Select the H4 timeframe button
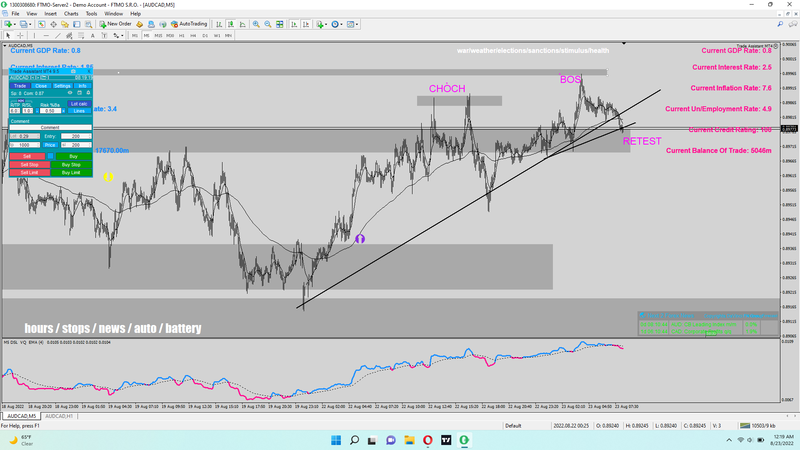Viewport: 800px width, 450px height. point(193,36)
